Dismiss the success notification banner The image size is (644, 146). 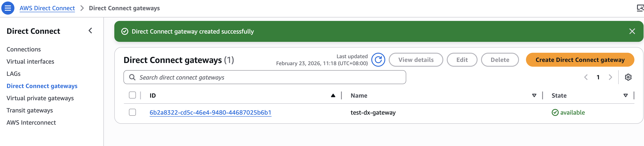pyautogui.click(x=632, y=31)
